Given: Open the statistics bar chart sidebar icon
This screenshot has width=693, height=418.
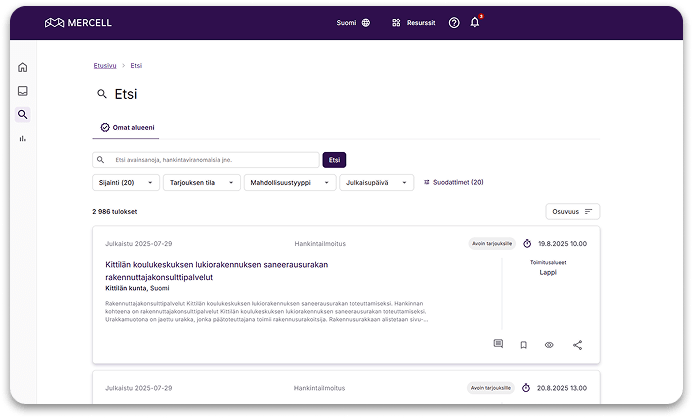Looking at the screenshot, I should [x=23, y=138].
